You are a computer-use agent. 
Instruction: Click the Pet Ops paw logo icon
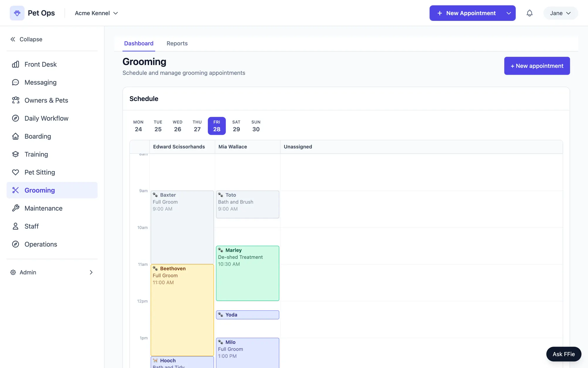(17, 13)
